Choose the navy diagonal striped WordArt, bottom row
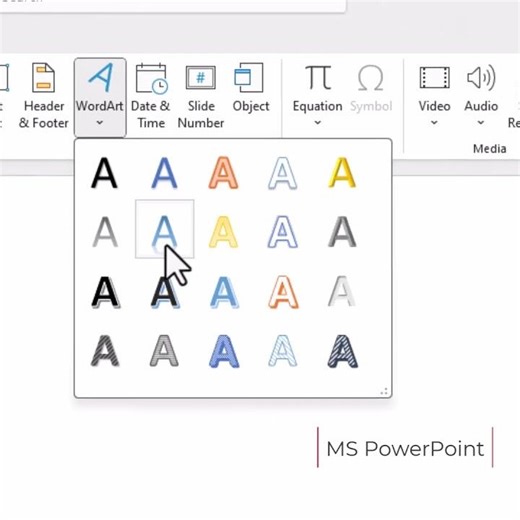 (x=343, y=351)
